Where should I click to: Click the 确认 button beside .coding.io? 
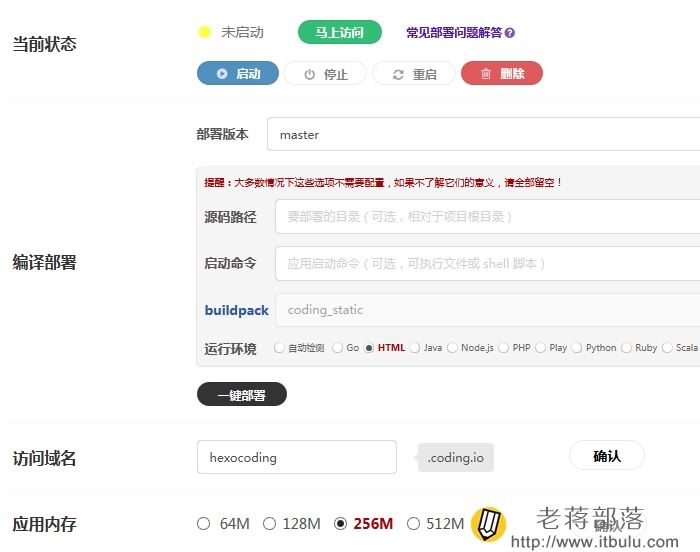coord(607,456)
